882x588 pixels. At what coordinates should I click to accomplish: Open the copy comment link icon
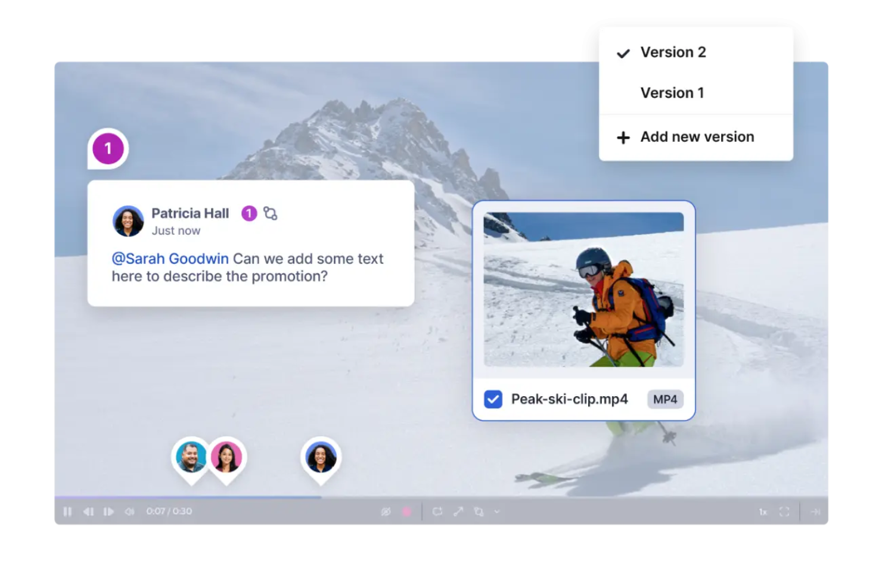(x=271, y=213)
